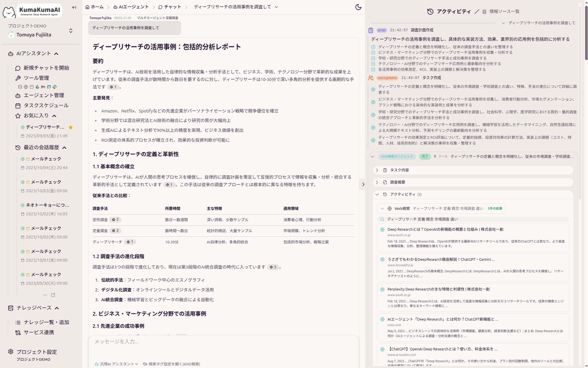Start a new chat via 新規チャットを開始
Image resolution: width=588 pixels, height=368 pixels.
pyautogui.click(x=46, y=68)
